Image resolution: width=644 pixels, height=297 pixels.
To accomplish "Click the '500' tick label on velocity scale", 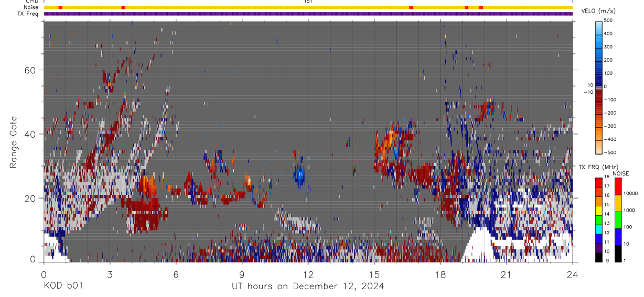I will (608, 20).
